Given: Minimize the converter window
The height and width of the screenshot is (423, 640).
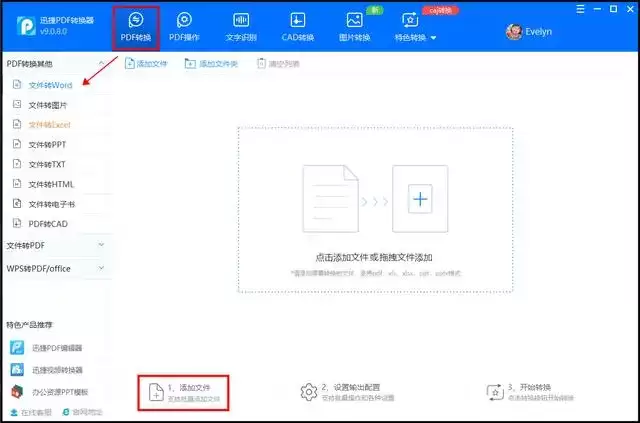Looking at the screenshot, I should click(x=597, y=9).
